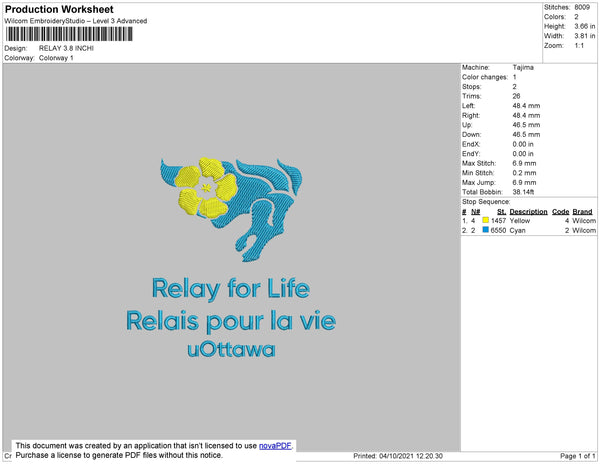Click the 'Production Worksheet' title
600x464 pixels.
click(59, 9)
